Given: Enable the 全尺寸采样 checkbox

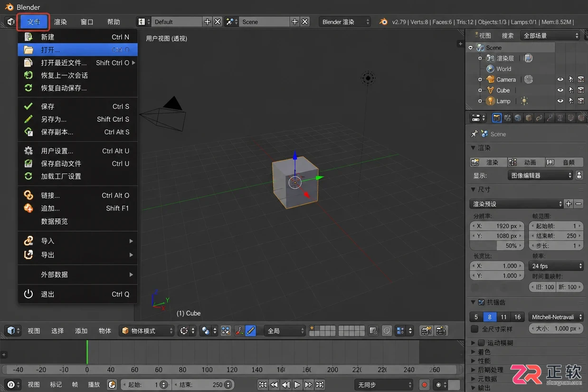Looking at the screenshot, I should click(474, 329).
